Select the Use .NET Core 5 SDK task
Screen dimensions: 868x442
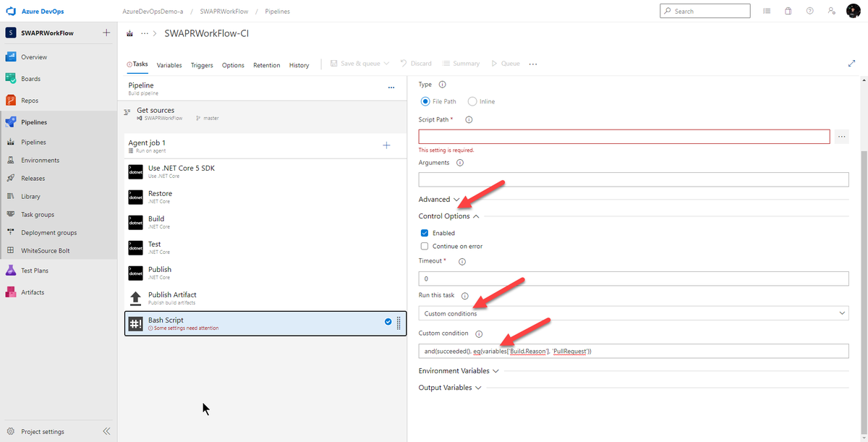[264, 171]
